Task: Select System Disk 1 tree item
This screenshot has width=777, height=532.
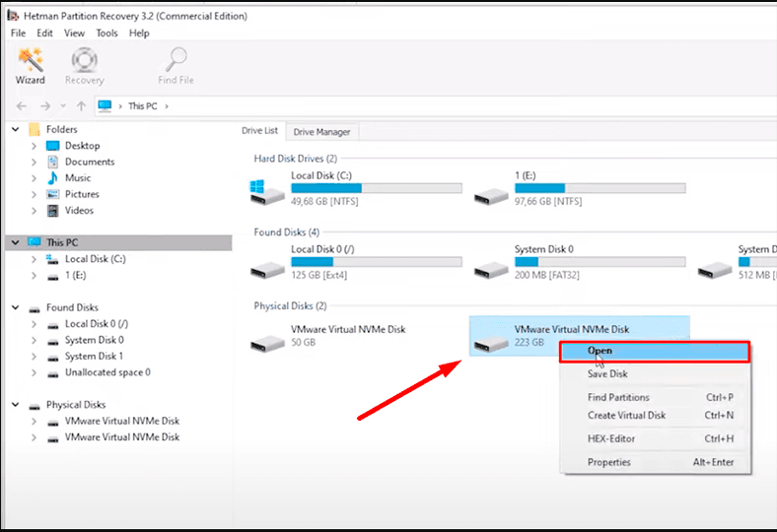Action: [94, 357]
